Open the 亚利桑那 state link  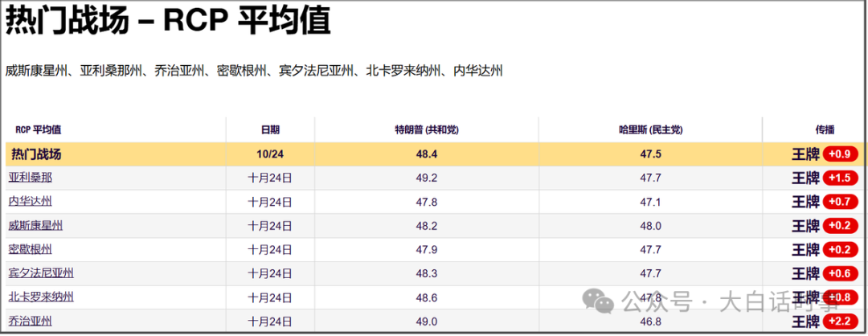(31, 178)
